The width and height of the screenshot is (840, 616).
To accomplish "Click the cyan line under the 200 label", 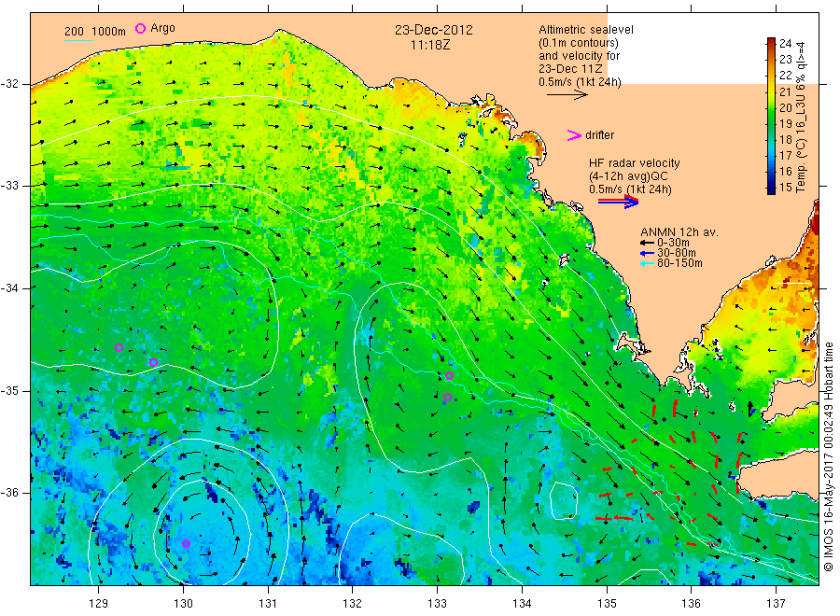I will click(x=77, y=39).
